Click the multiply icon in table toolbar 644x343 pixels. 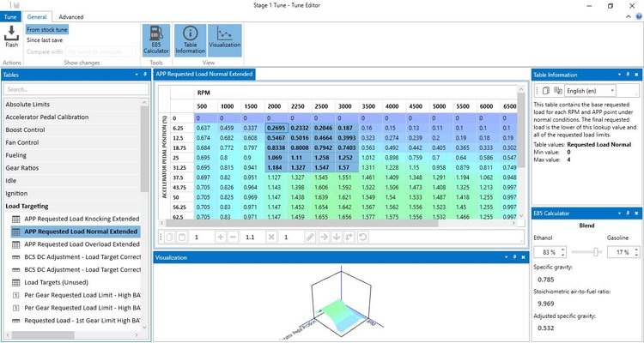click(x=270, y=237)
